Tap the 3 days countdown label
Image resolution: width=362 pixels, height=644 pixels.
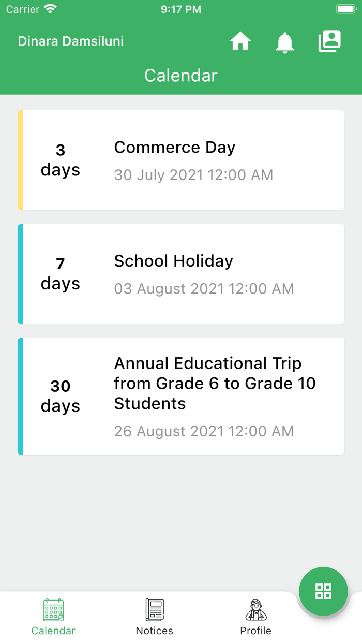(x=61, y=160)
